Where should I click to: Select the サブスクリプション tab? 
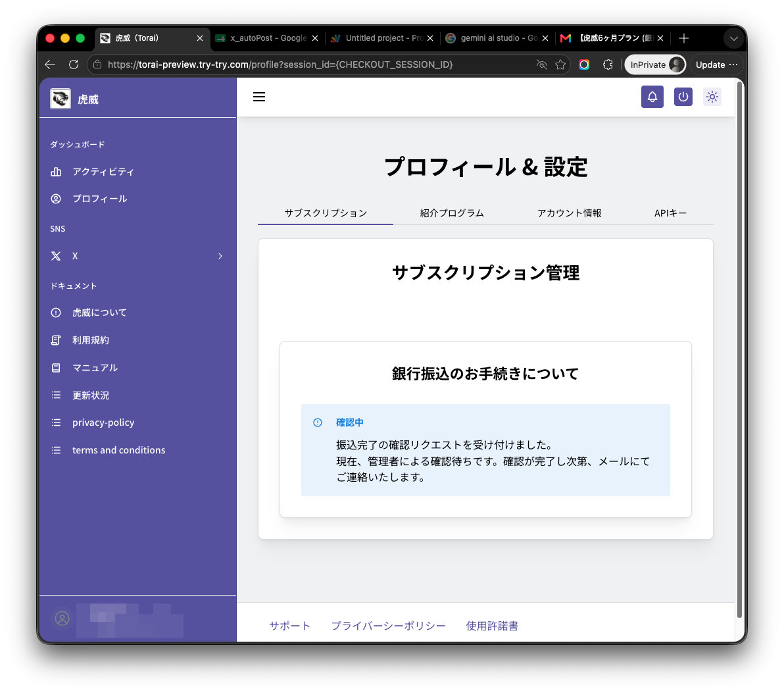(326, 213)
